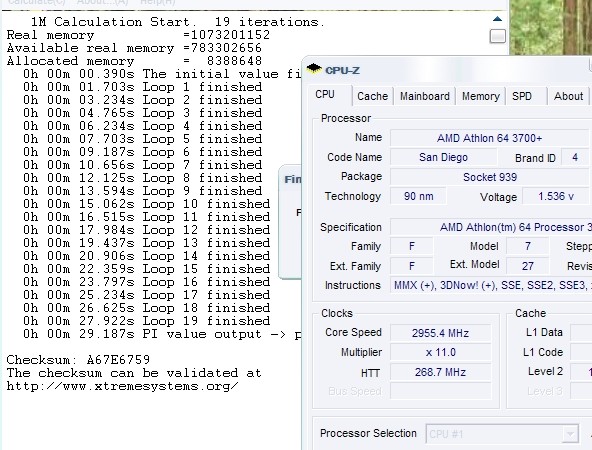
Task: Click the Multiplier value x 11.0
Action: 441,353
